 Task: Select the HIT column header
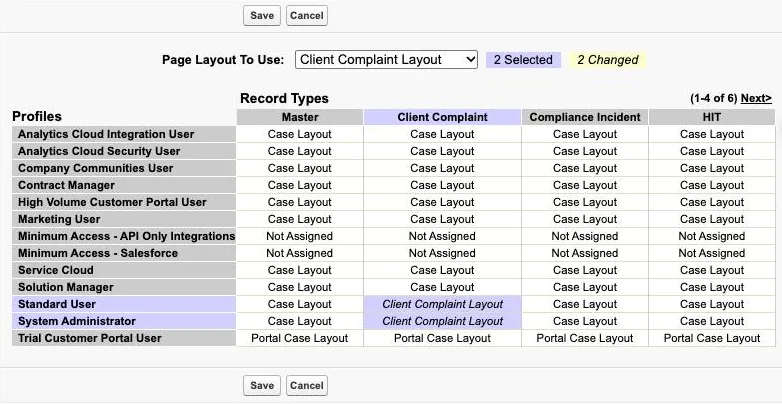click(x=712, y=117)
